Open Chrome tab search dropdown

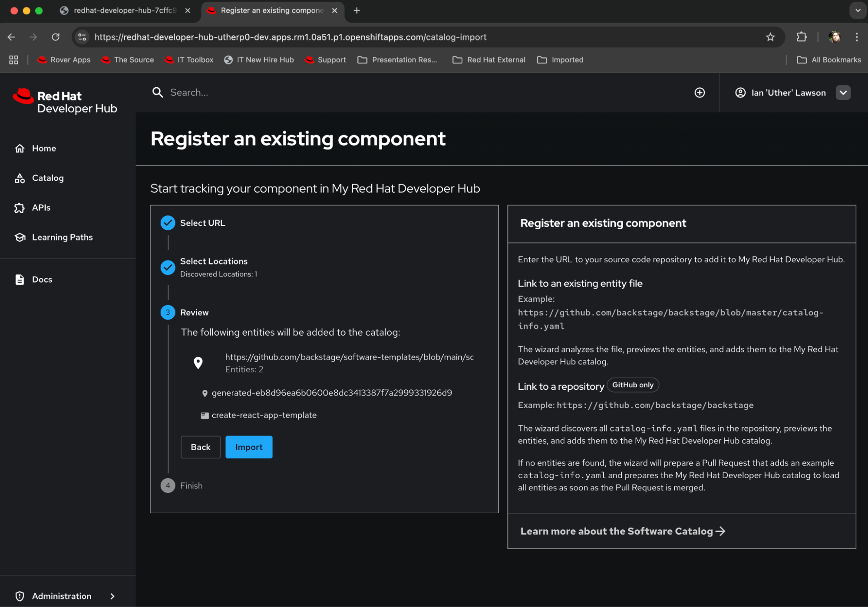(x=858, y=10)
